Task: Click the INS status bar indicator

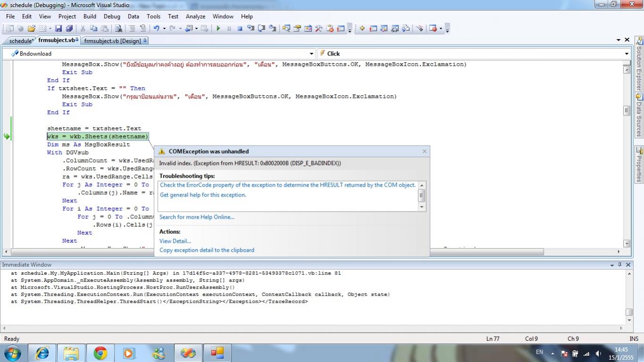Action: click(634, 338)
